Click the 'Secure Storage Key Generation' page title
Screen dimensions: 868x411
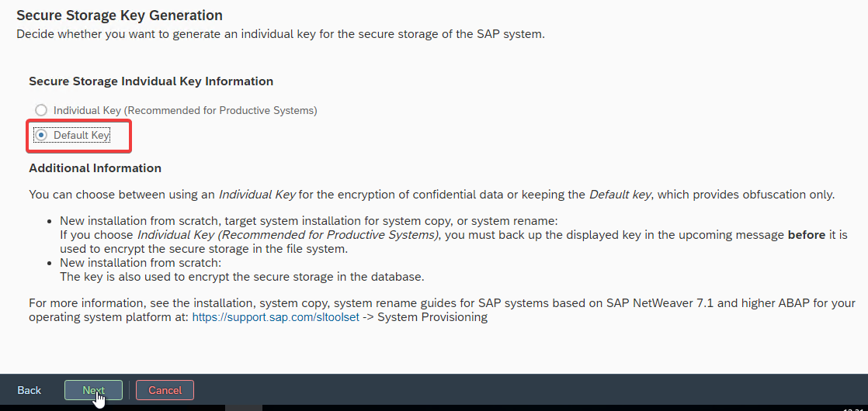(x=120, y=16)
